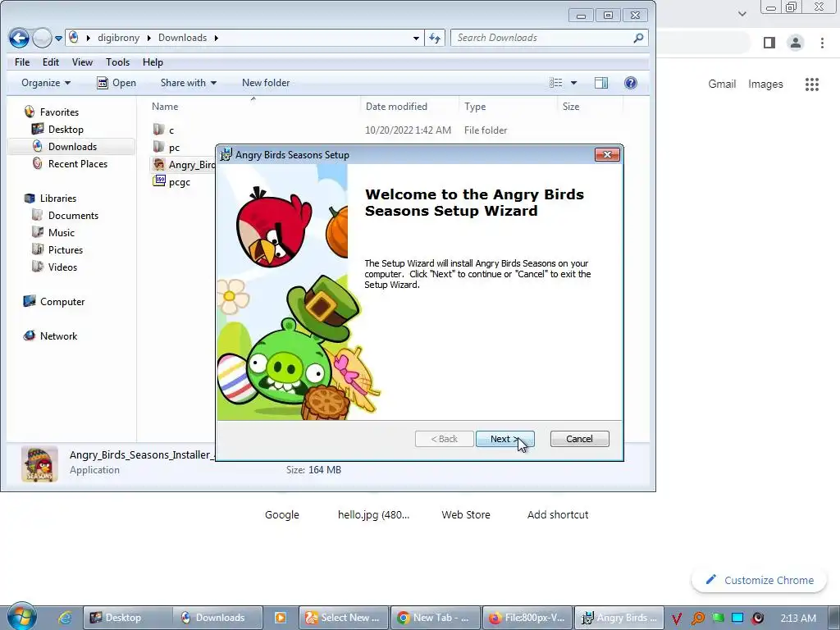Select Recent Places in navigation pane
Viewport: 840px width, 630px height.
click(78, 163)
